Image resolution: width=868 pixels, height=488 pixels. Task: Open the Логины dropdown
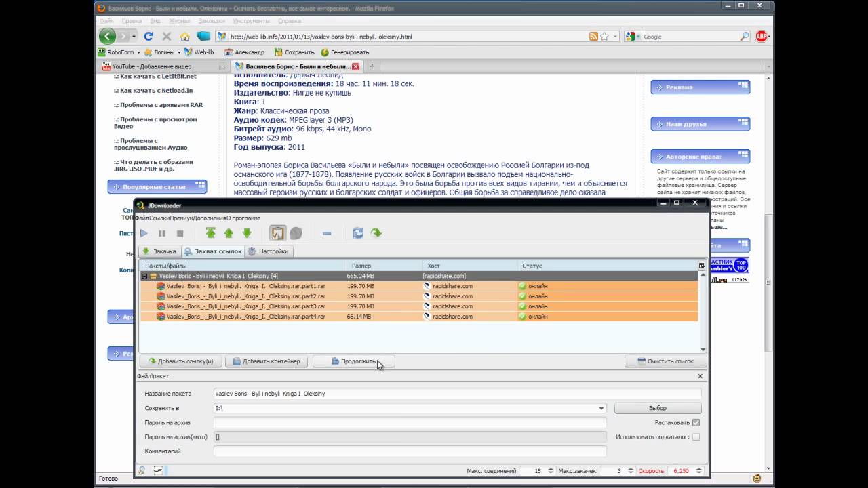(x=179, y=52)
